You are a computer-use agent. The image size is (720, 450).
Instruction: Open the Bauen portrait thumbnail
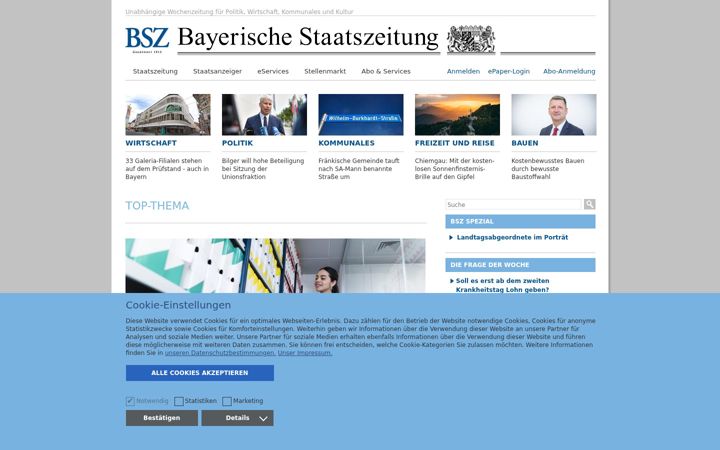(554, 115)
